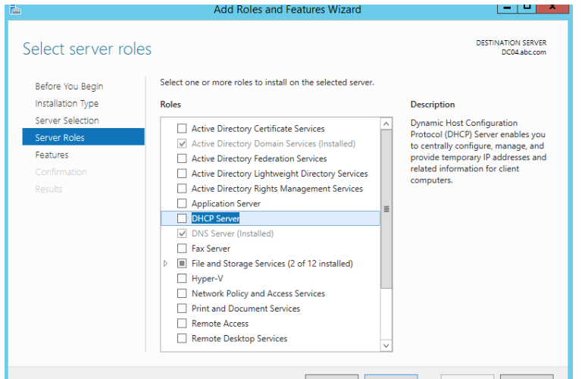
Task: Tick the Fax Server checkbox
Action: coord(181,249)
